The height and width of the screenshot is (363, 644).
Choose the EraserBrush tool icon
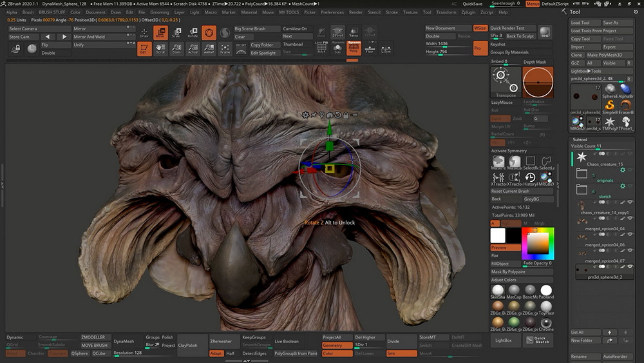coord(626,106)
